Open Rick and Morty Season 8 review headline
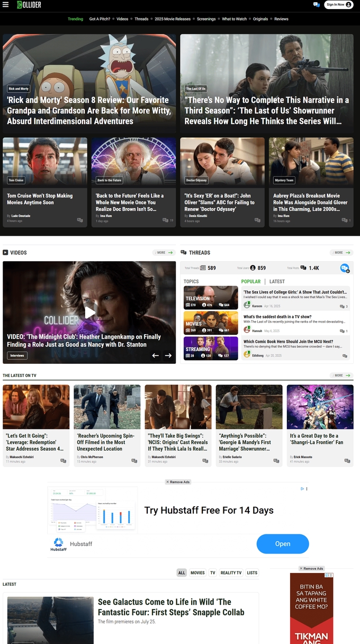The image size is (360, 644). 88,111
